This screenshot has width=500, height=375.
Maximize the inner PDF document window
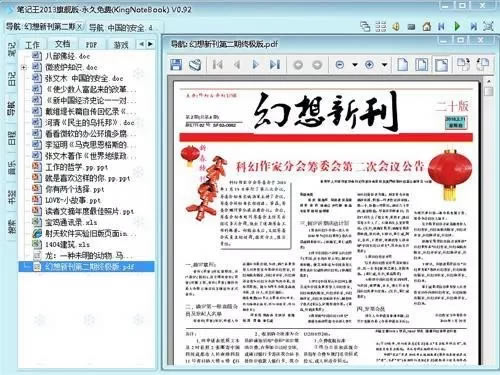[461, 40]
